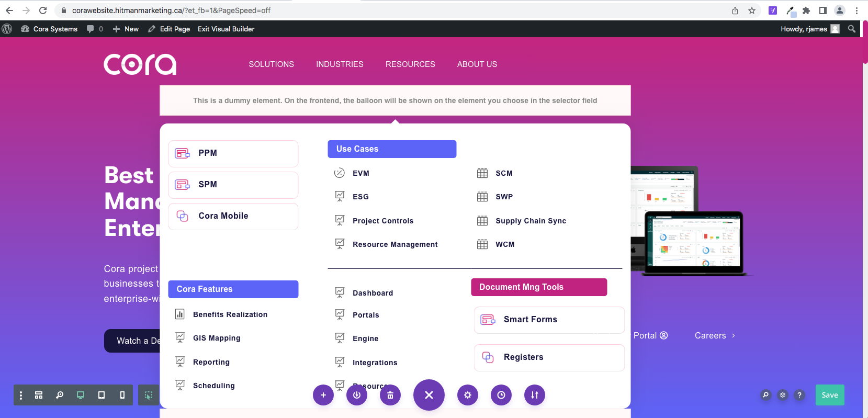868x418 pixels.
Task: Select the Registers card
Action: pos(549,357)
